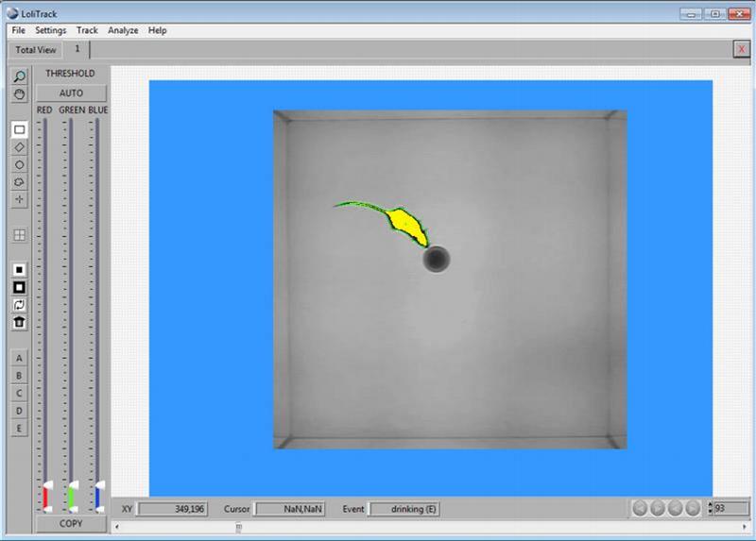
Task: Select event marker B
Action: tap(19, 376)
